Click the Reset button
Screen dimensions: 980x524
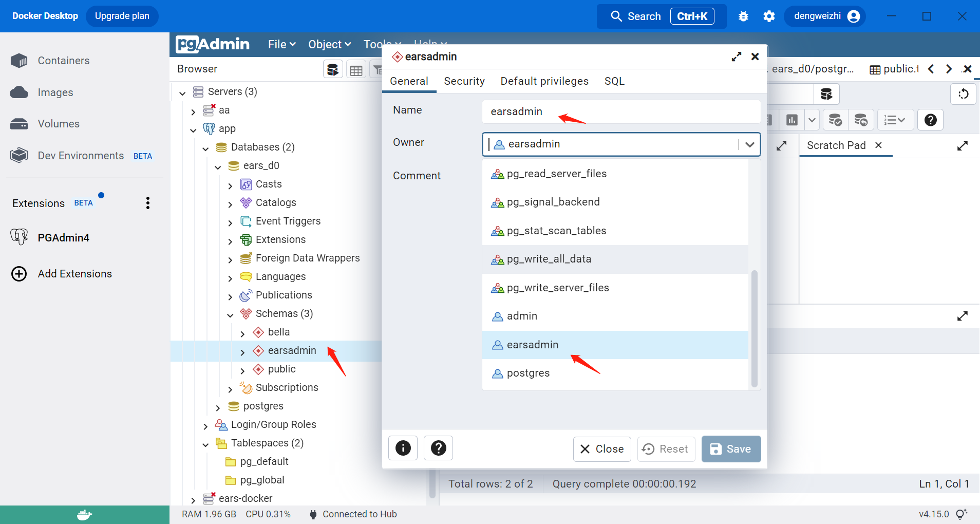[x=666, y=449]
